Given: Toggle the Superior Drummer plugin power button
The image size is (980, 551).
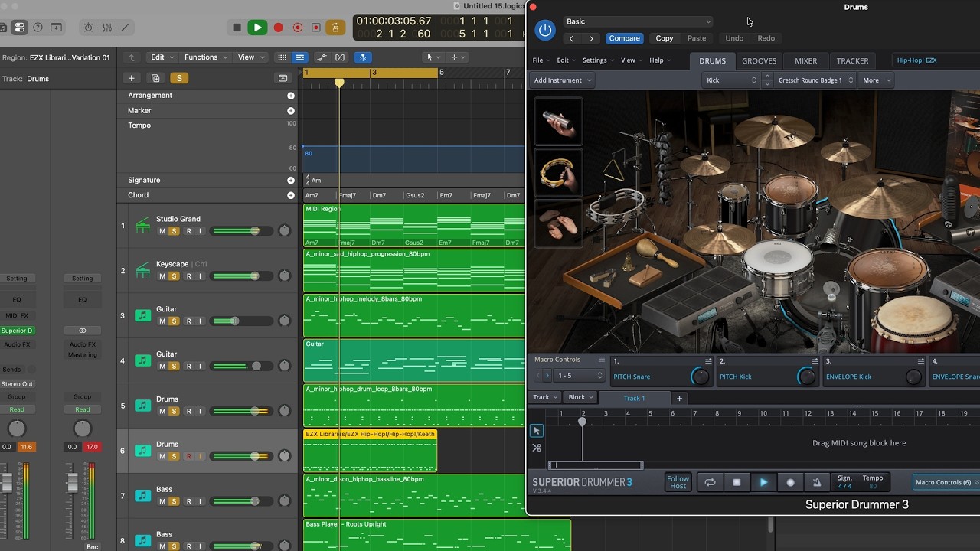Looking at the screenshot, I should pos(545,30).
